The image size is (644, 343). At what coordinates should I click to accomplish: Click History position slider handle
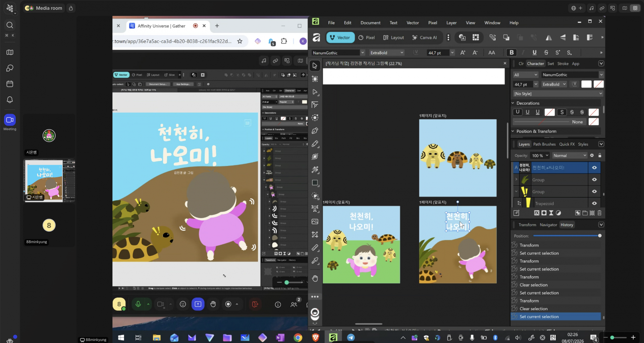[x=600, y=236]
